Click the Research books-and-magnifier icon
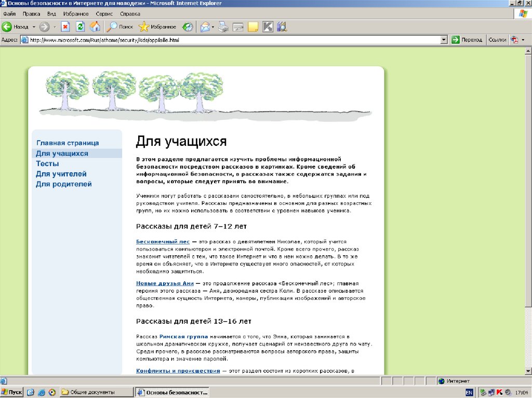Screen dimensions: 532x398 [x=282, y=27]
